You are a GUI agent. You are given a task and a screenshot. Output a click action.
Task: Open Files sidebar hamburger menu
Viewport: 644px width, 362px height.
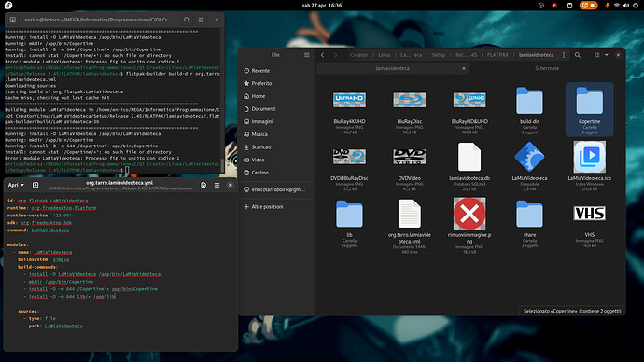point(307,55)
